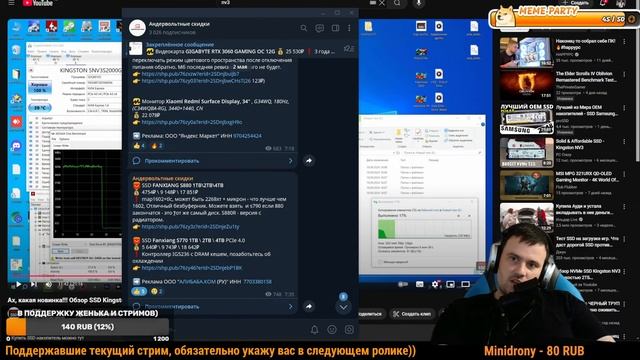Click the YouTube search magnifier button
The height and width of the screenshot is (360, 640).
pos(397,3)
